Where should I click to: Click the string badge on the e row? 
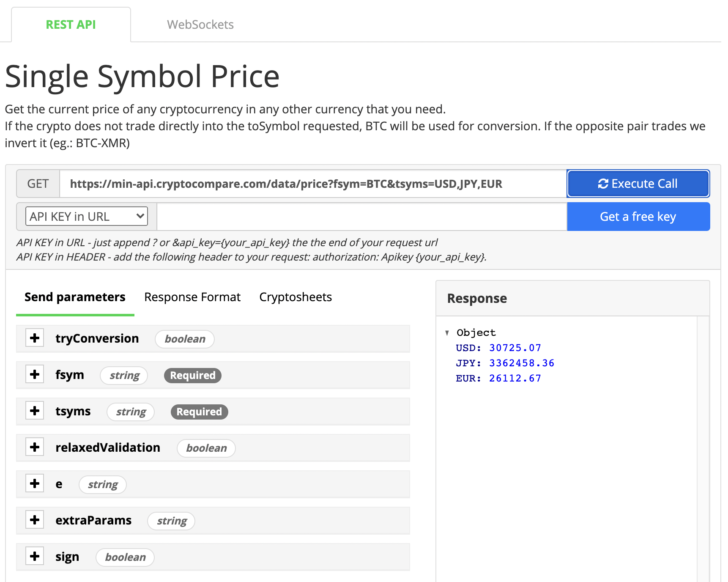click(x=103, y=484)
